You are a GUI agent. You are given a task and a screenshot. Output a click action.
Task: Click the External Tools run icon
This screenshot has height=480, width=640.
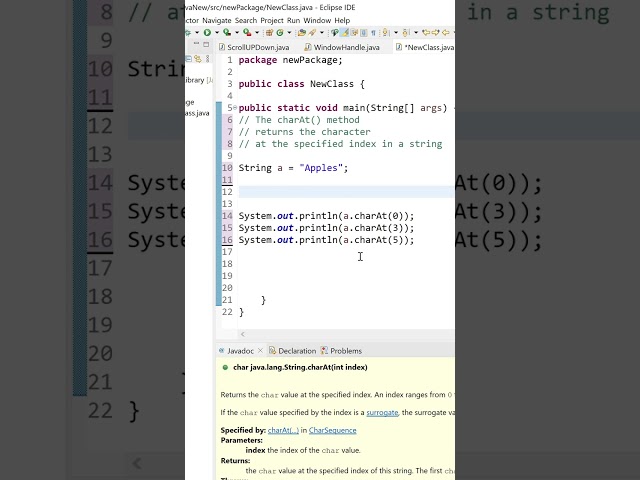(x=247, y=32)
